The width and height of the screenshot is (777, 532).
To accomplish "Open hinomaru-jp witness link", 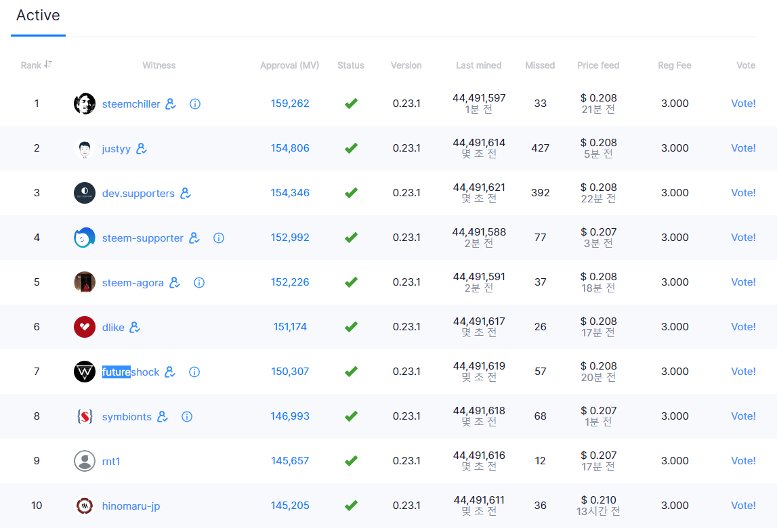I will (131, 506).
